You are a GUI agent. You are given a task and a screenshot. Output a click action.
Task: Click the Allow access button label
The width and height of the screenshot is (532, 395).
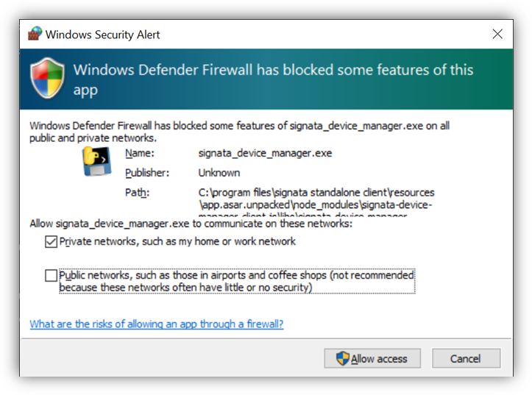(x=379, y=358)
